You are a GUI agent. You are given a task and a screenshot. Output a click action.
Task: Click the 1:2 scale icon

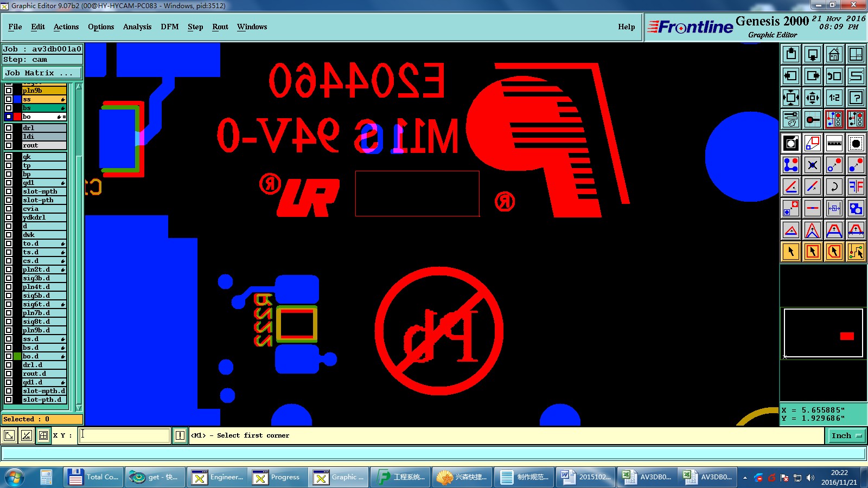pyautogui.click(x=834, y=98)
